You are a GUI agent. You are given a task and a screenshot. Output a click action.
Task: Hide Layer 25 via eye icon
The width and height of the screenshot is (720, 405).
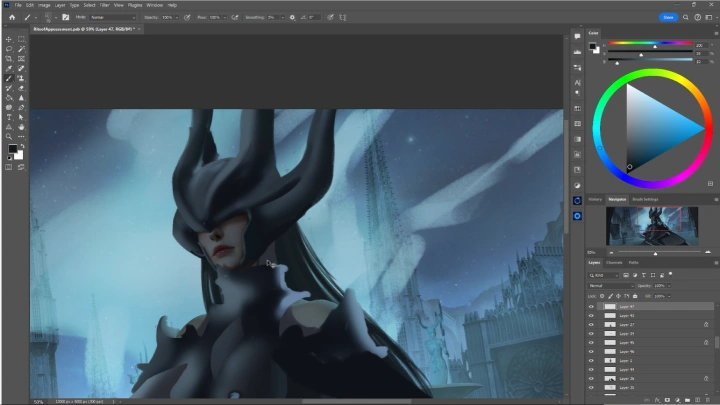(x=591, y=388)
